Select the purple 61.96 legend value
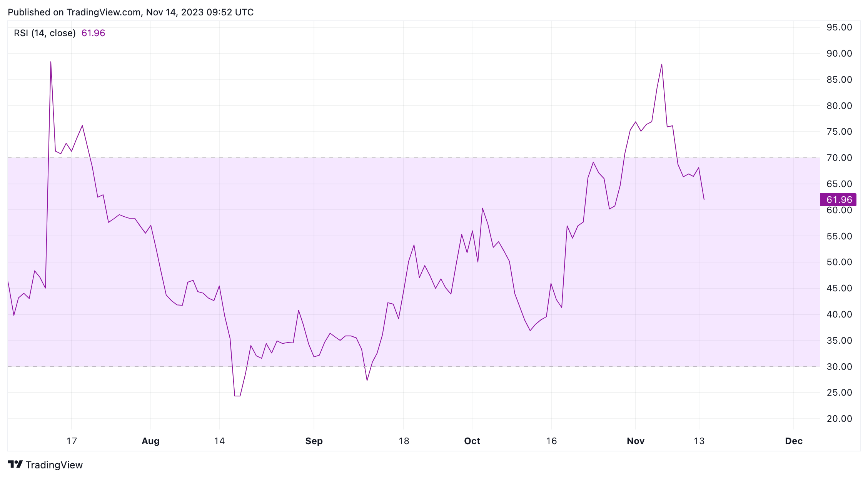This screenshot has width=868, height=478. coord(93,33)
